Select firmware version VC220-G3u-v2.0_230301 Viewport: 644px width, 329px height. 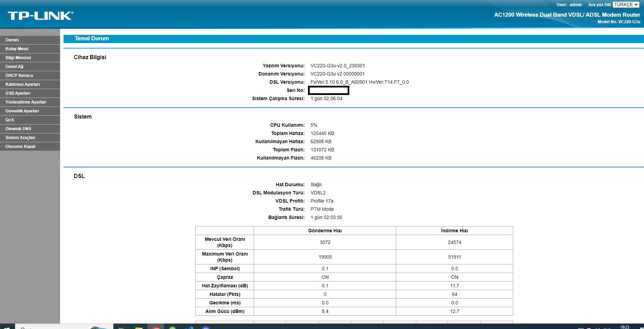pos(338,66)
